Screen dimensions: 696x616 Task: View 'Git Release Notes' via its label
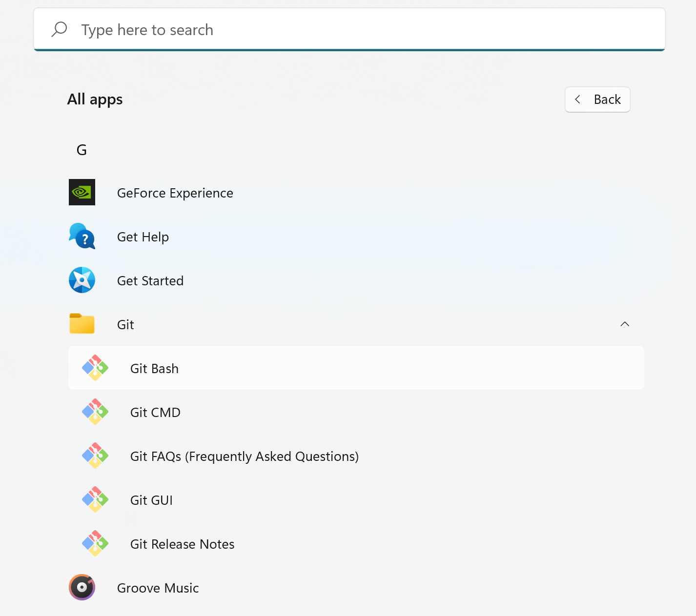point(183,544)
